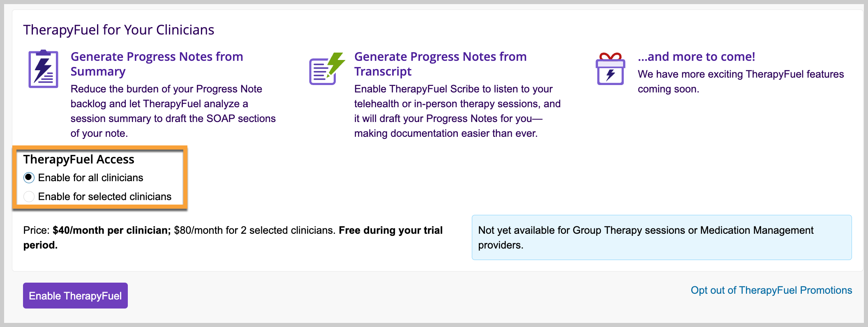Screen dimensions: 868x327
Task: Click the gift box icon
Action: (x=610, y=69)
